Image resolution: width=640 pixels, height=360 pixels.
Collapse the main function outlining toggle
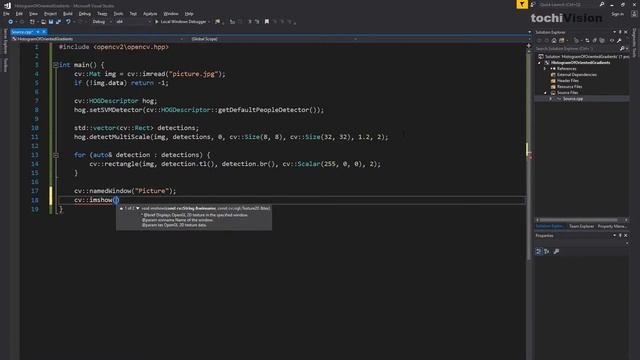56,65
